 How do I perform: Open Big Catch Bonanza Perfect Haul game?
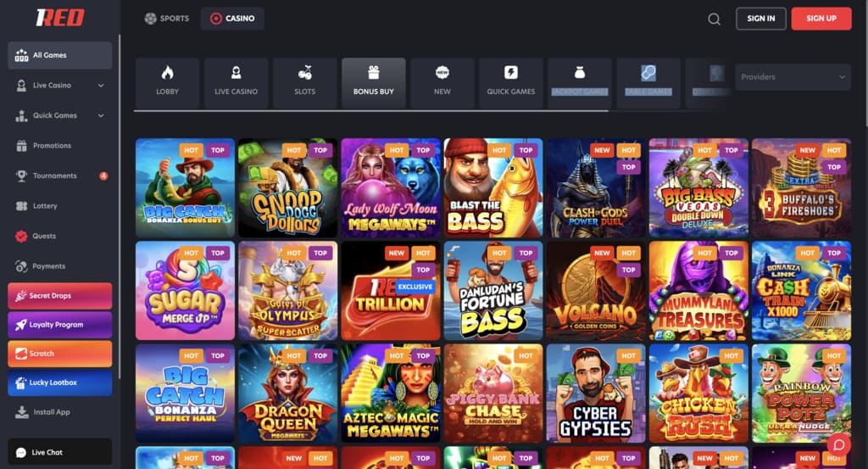point(185,394)
